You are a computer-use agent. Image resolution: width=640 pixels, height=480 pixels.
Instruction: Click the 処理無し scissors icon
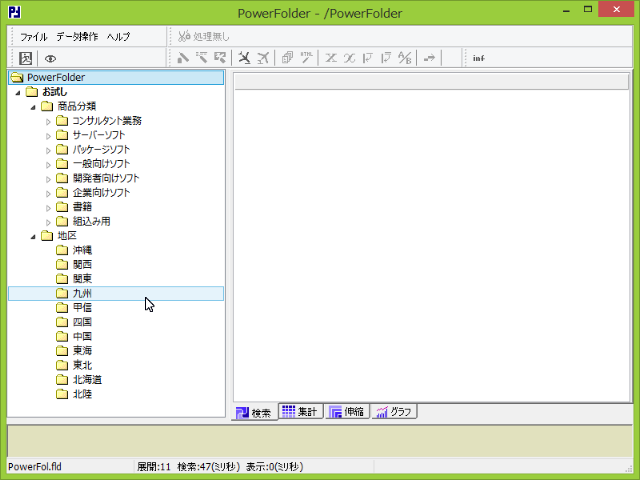point(184,36)
